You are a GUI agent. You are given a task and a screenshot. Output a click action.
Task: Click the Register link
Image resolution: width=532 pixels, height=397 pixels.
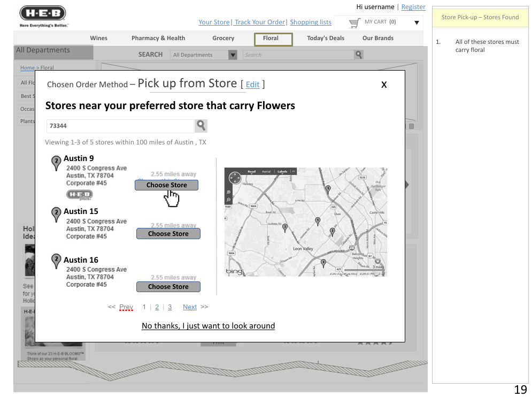413,7
